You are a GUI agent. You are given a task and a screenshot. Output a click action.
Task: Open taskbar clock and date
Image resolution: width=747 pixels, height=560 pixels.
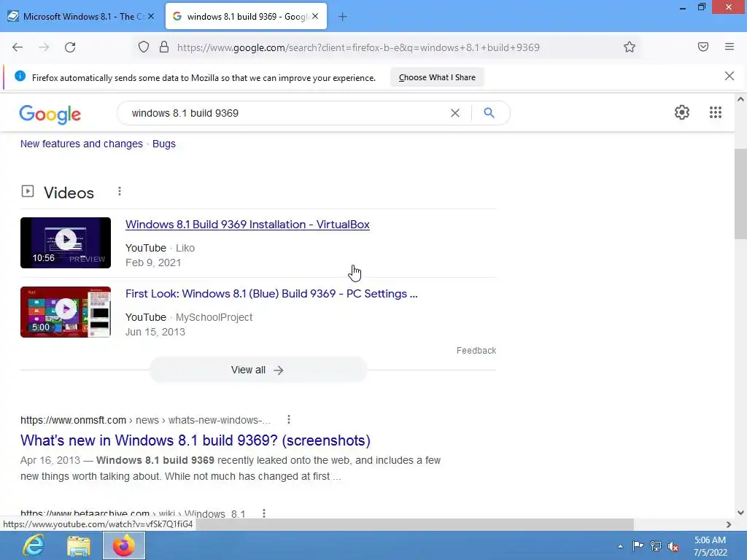click(x=710, y=546)
